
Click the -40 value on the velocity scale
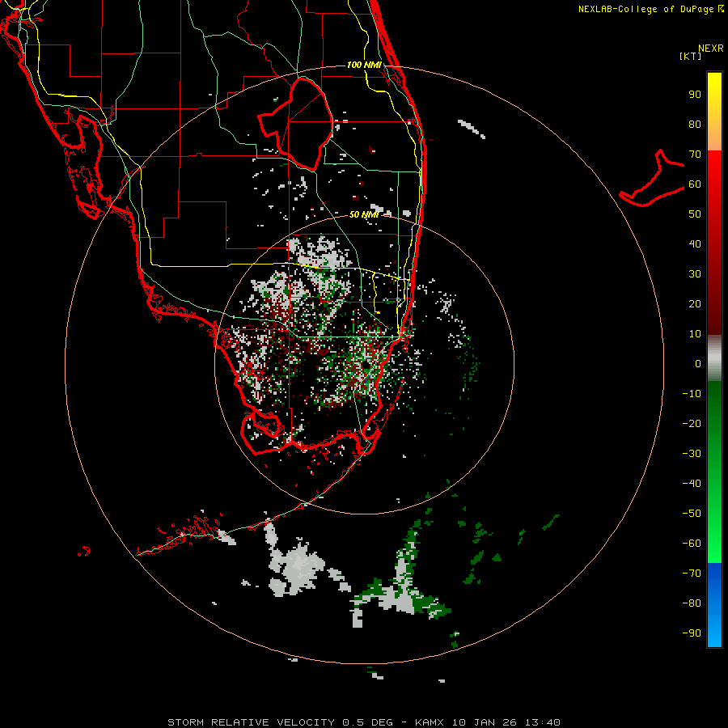tap(692, 484)
